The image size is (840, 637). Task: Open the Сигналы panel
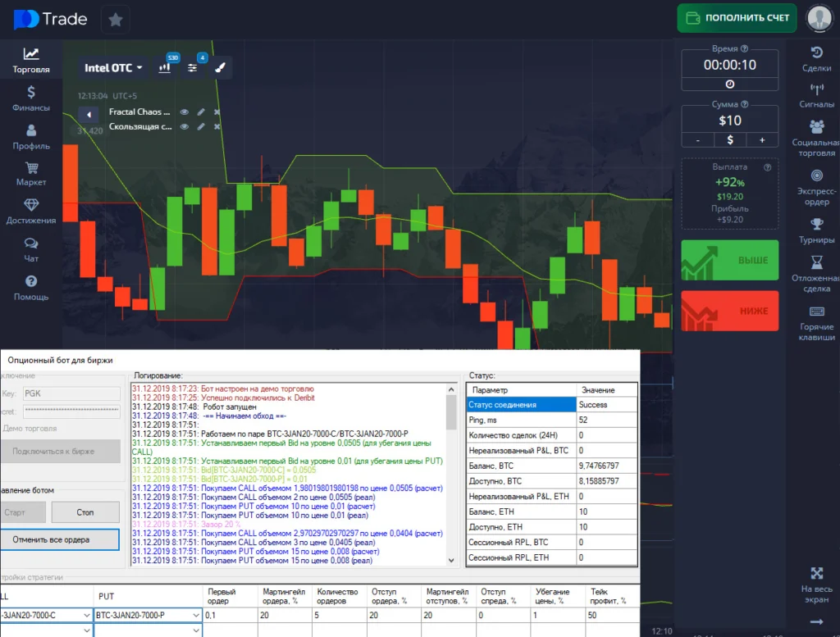[x=816, y=95]
